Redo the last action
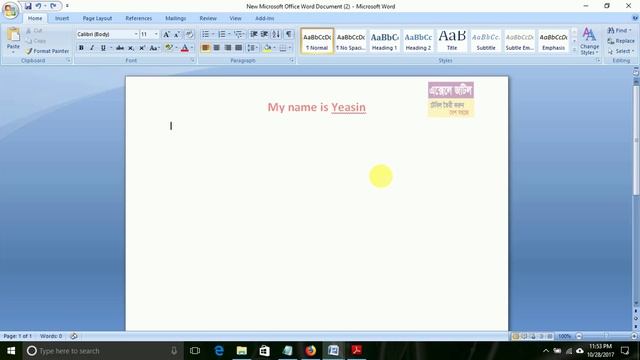 53,6
